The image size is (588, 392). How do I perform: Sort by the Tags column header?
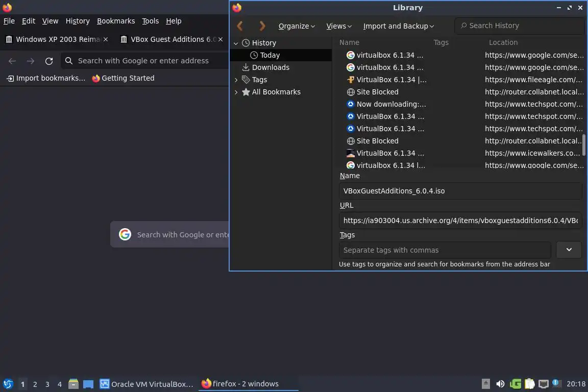point(441,42)
